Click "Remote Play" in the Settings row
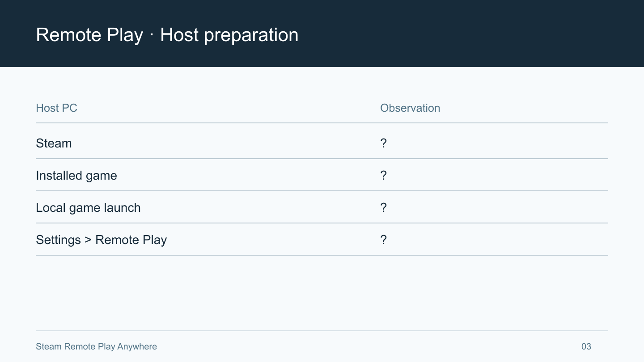This screenshot has height=362, width=644. click(x=131, y=240)
